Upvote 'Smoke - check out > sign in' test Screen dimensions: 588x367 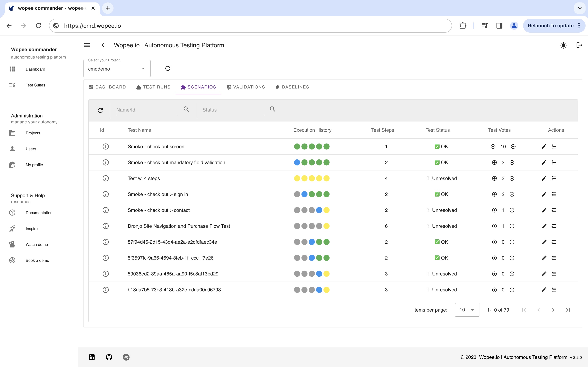pos(494,194)
